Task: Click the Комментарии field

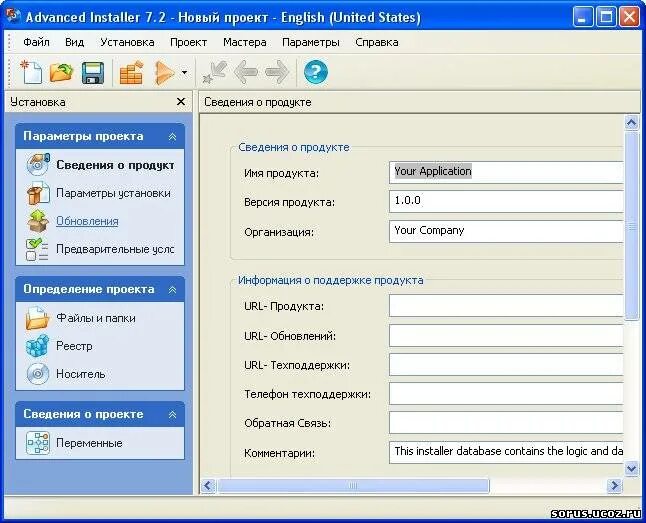Action: pyautogui.click(x=506, y=452)
